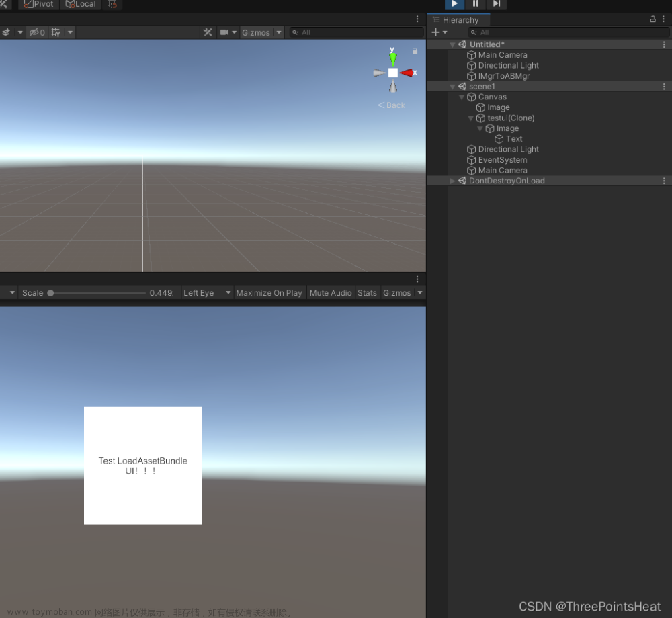Collapse the Image foldout under testui(Clone)
This screenshot has height=618, width=672.
(480, 128)
